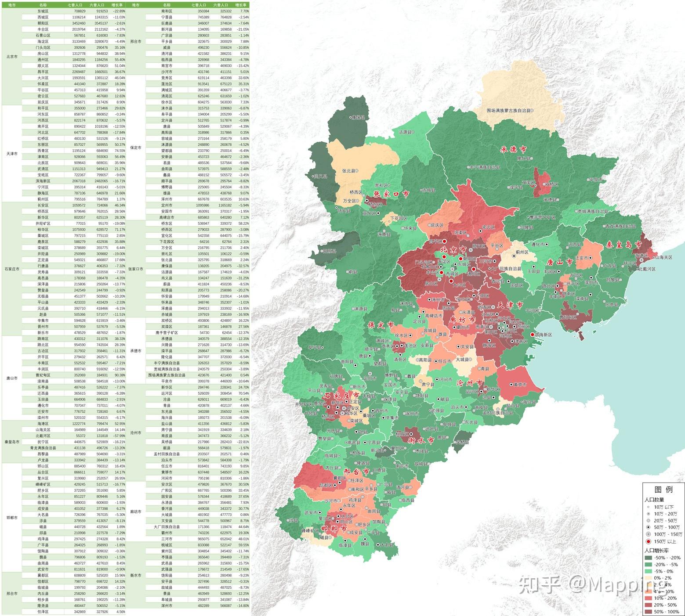Click the 50万 - 100万 legend dot symbol

click(649, 527)
